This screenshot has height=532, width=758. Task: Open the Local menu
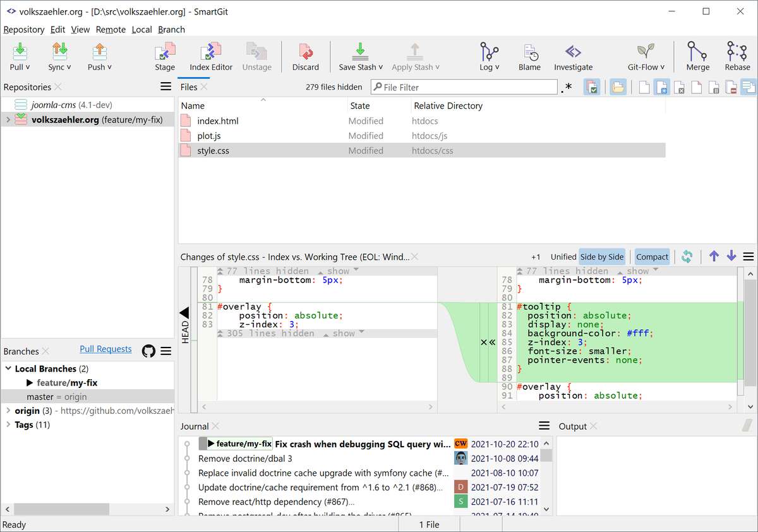(141, 29)
